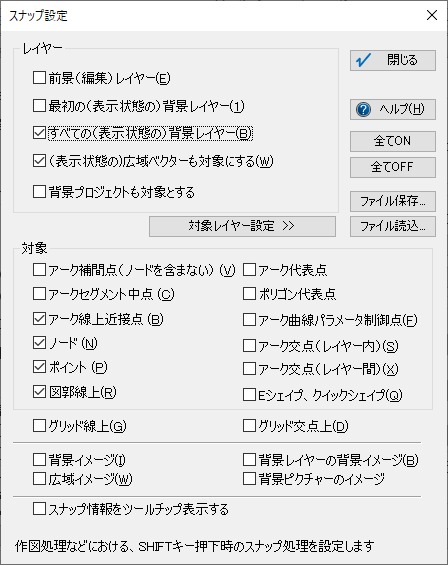Close the スナップ設定 dialog window

pyautogui.click(x=432, y=15)
